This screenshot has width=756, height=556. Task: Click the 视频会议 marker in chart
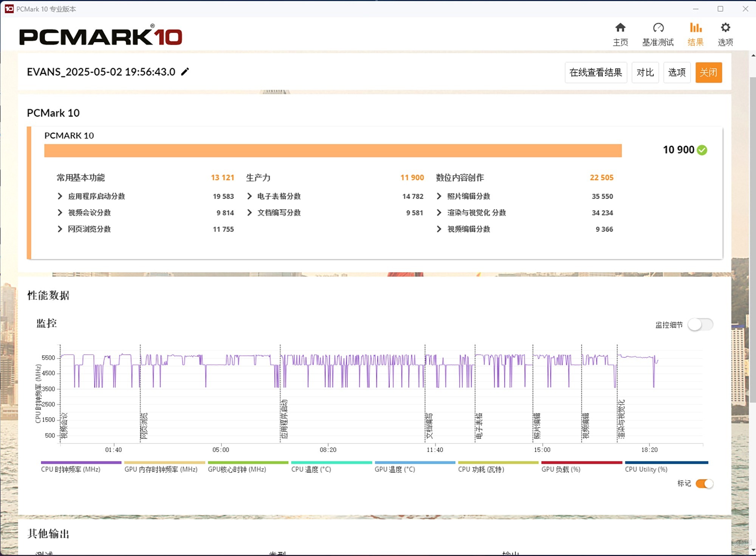pos(64,426)
